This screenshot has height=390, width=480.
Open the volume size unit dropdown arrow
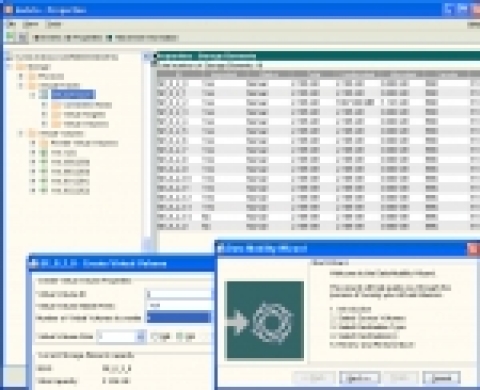pyautogui.click(x=141, y=337)
